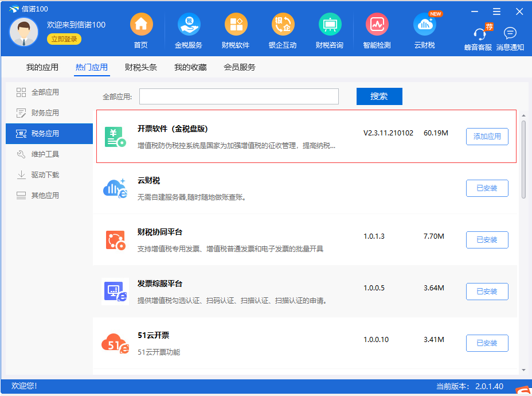Open the 首页 home icon

[x=141, y=25]
